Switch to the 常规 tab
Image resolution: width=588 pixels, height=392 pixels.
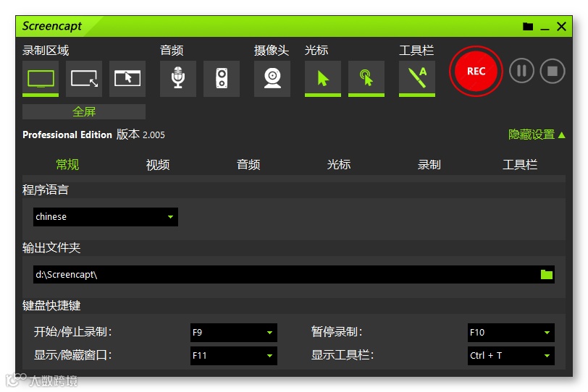coord(67,164)
